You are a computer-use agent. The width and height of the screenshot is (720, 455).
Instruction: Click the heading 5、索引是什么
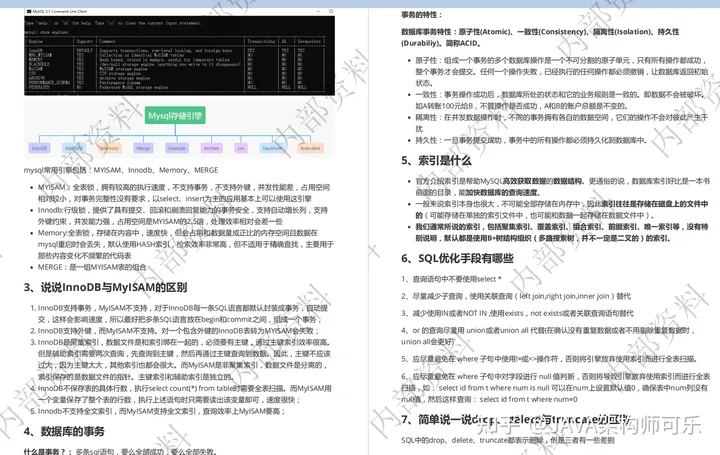(x=436, y=160)
